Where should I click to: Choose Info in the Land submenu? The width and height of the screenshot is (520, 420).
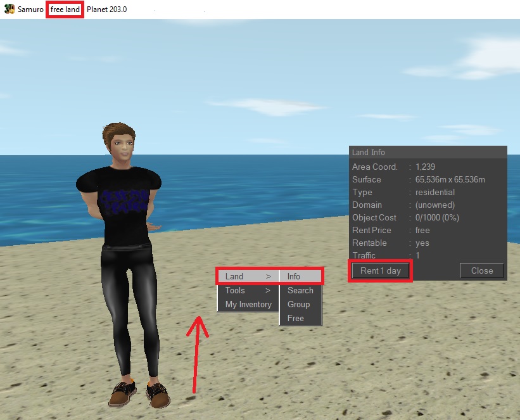click(294, 276)
